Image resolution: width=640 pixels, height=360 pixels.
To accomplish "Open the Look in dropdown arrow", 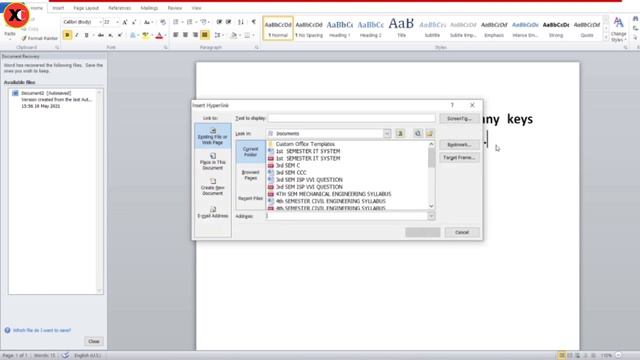I will click(x=387, y=133).
